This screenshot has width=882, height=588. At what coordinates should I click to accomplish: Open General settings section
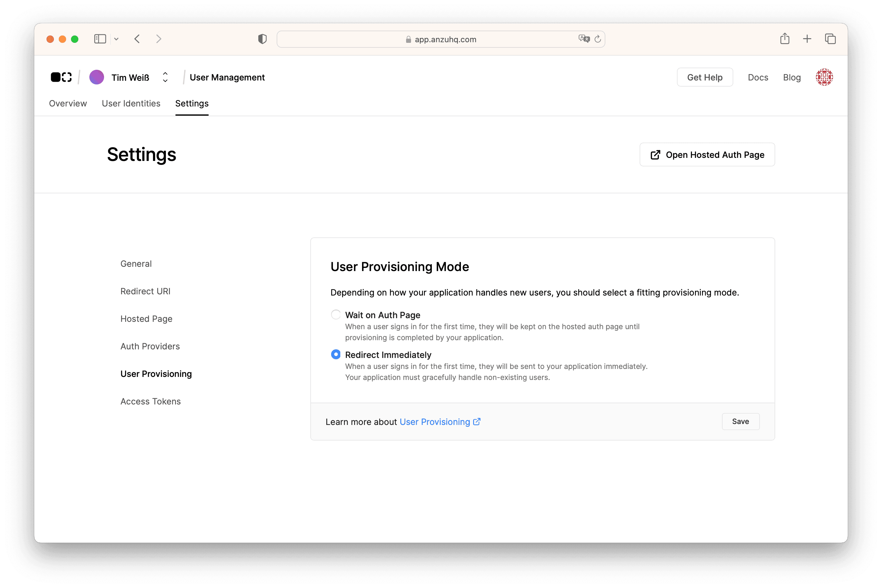click(x=136, y=264)
